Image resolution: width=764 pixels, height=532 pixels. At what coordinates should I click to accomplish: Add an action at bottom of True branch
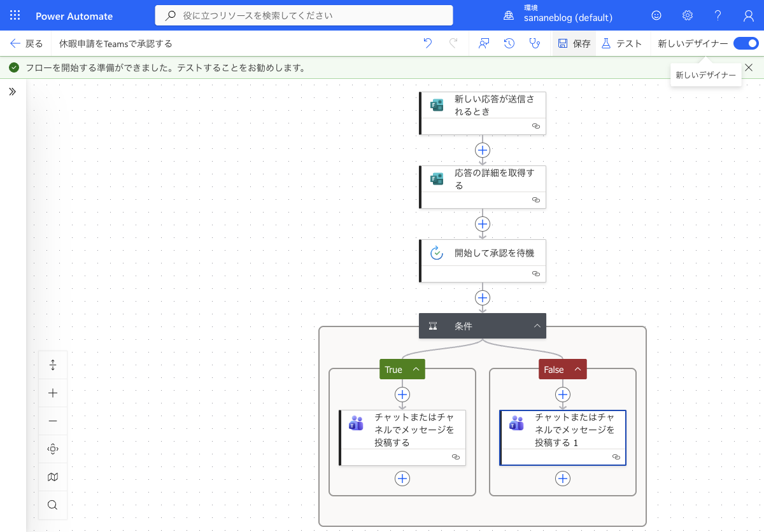[x=402, y=479]
